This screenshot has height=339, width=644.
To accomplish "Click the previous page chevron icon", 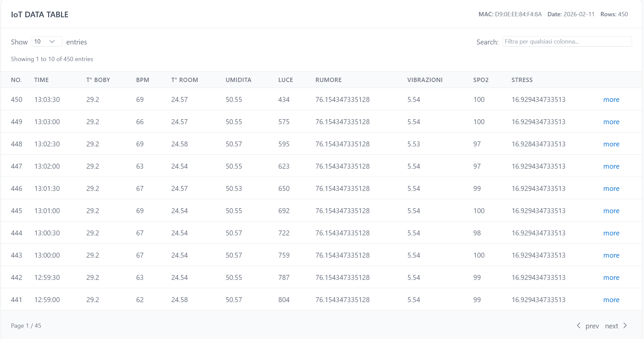I will tap(579, 325).
